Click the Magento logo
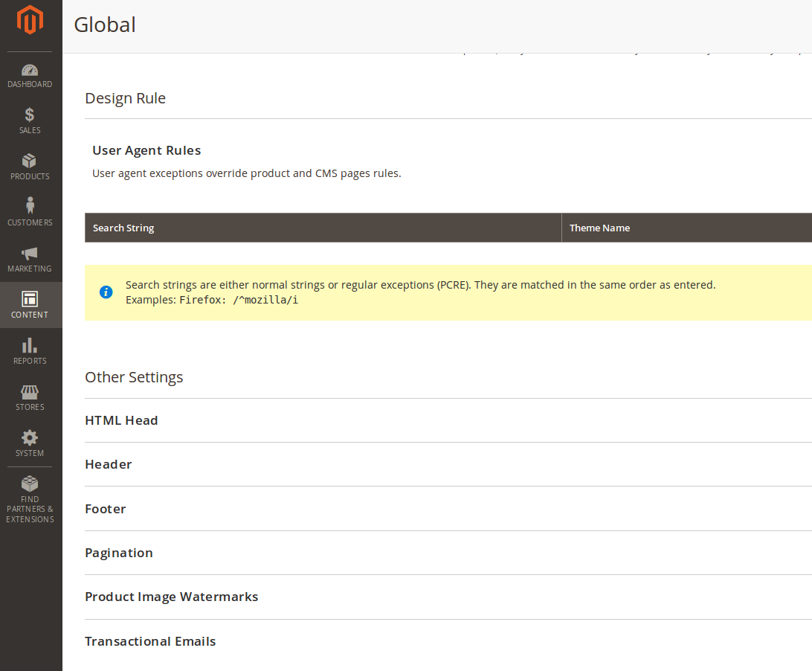Image resolution: width=812 pixels, height=671 pixels. tap(30, 21)
